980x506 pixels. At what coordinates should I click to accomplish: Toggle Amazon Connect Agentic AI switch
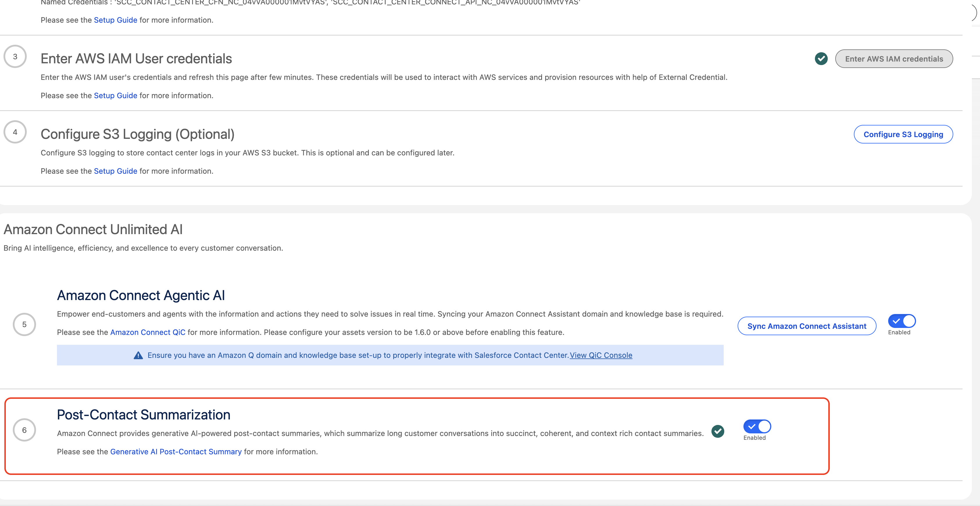(x=902, y=321)
